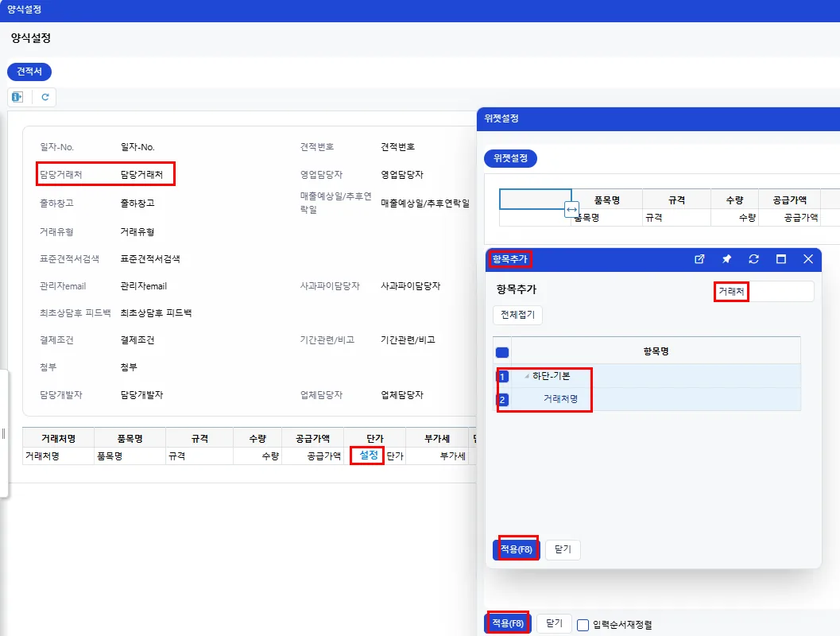
Task: Toggle the select-all checkbox beside 항목명 header
Action: tap(502, 352)
